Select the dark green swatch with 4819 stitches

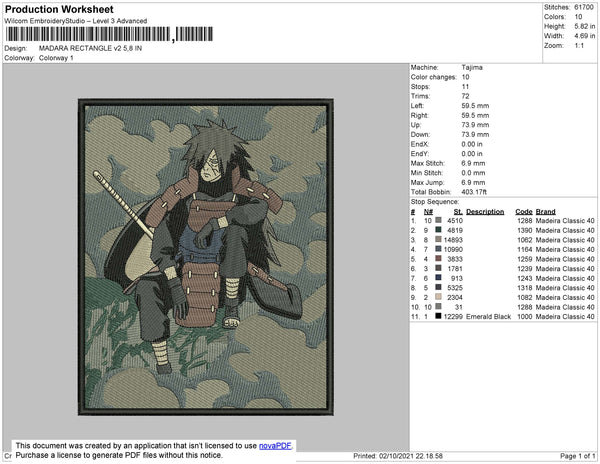click(x=438, y=230)
